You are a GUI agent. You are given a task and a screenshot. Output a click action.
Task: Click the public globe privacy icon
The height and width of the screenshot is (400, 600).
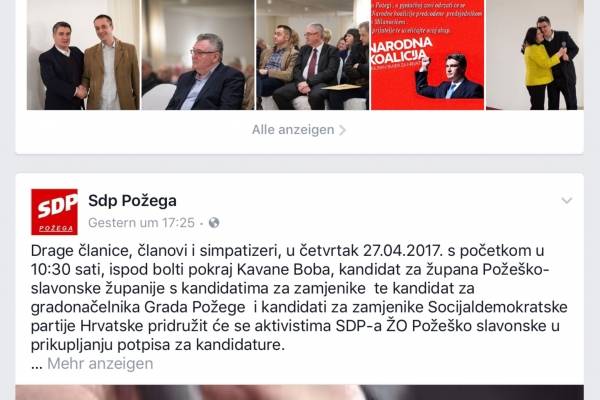(x=214, y=222)
